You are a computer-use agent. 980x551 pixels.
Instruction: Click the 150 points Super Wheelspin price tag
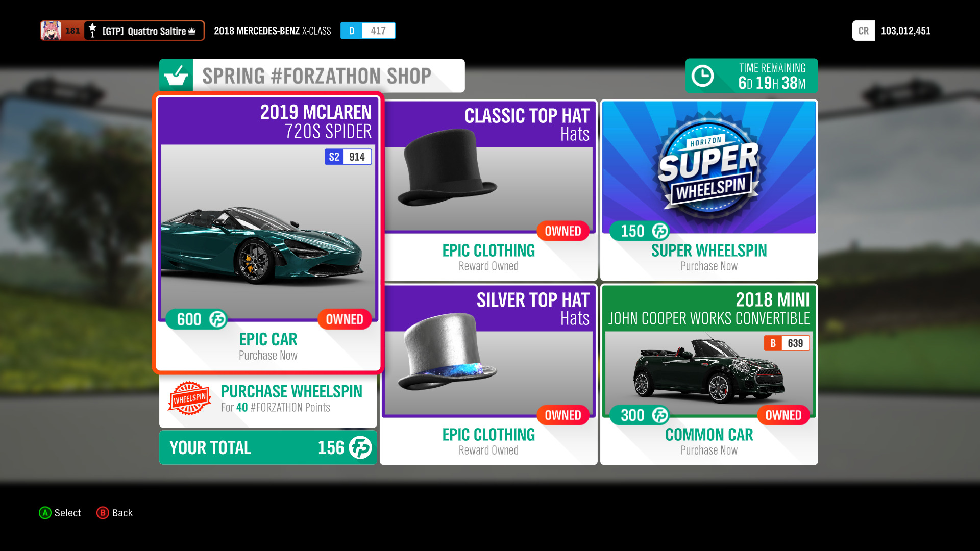pos(640,231)
